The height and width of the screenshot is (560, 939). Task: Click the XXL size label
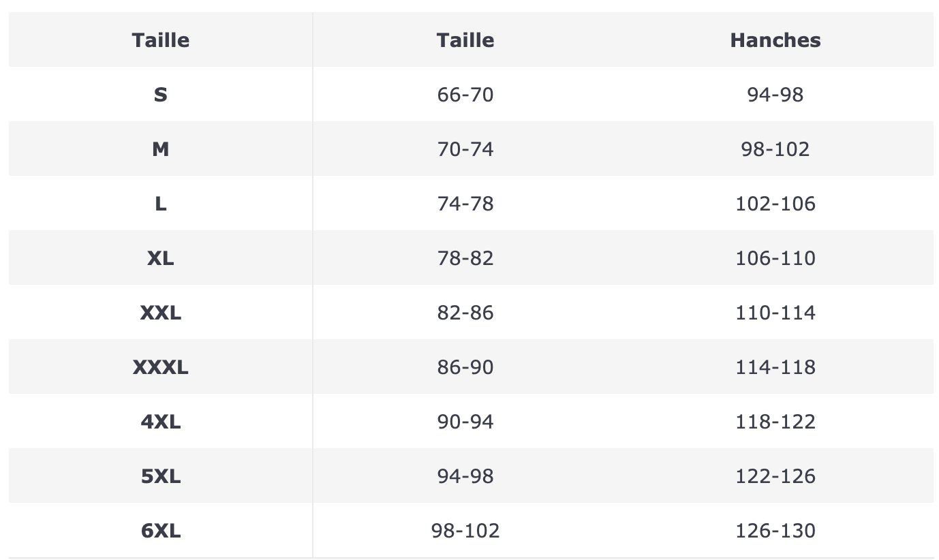click(160, 313)
